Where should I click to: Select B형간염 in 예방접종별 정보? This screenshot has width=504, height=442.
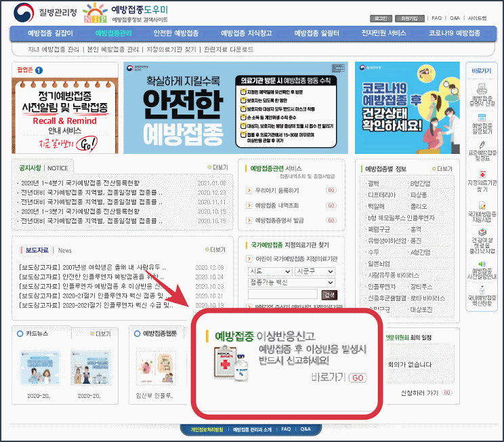[x=420, y=183]
